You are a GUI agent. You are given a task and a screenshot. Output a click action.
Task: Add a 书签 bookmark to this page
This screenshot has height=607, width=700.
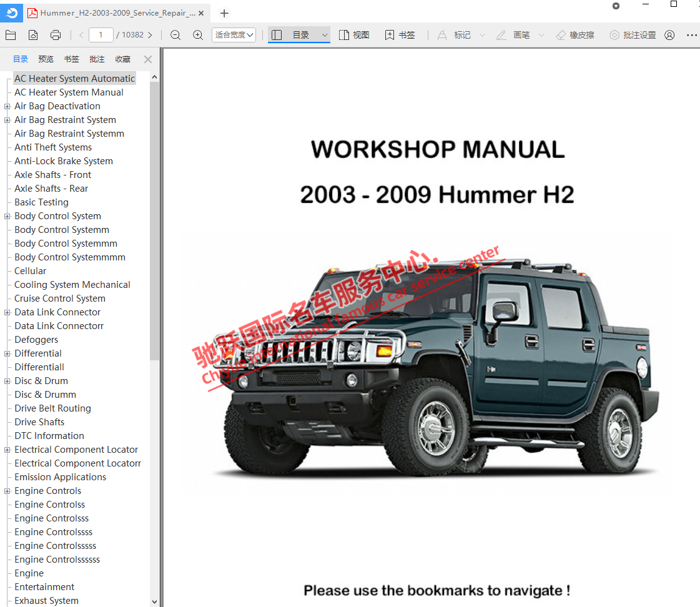coord(400,35)
